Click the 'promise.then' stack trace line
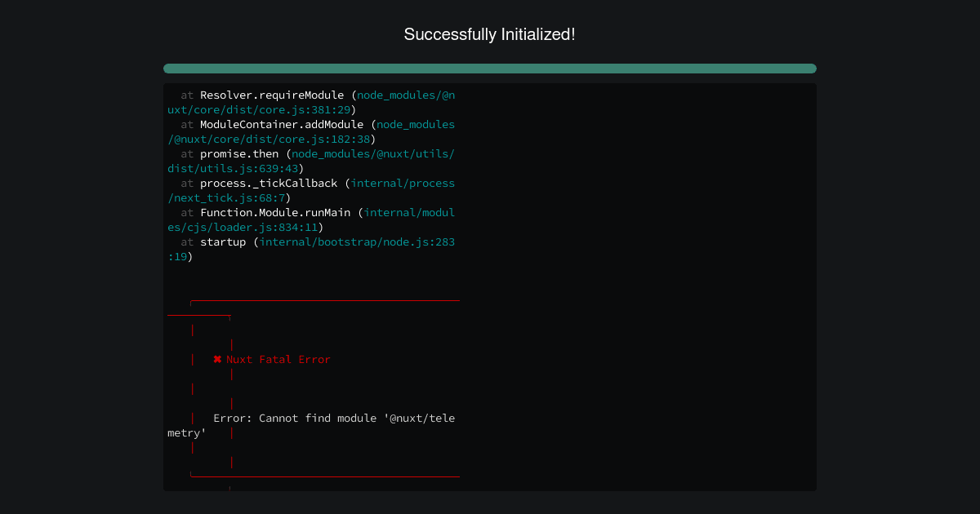The width and height of the screenshot is (980, 514). (318, 154)
